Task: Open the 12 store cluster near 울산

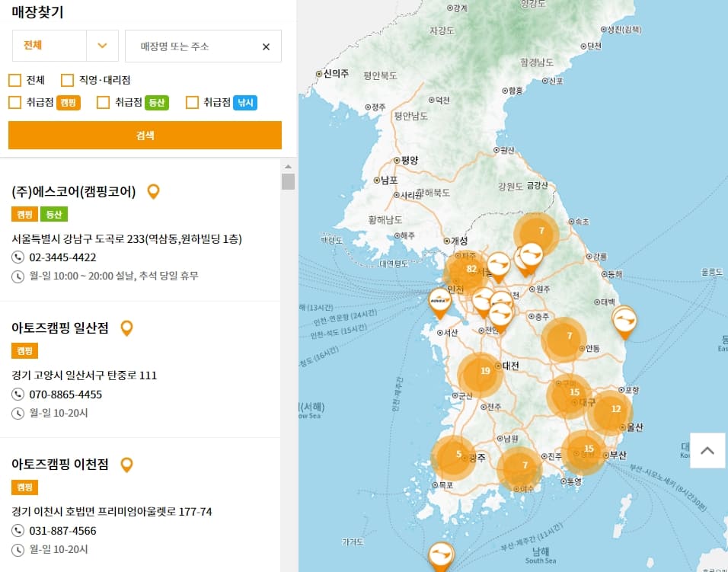Action: [x=610, y=412]
